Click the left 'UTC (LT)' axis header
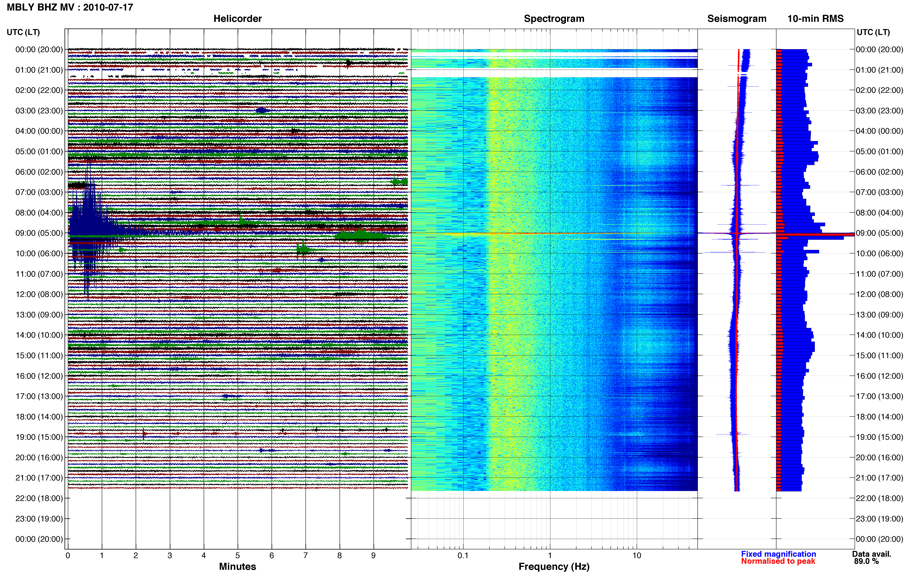This screenshot has width=924, height=578. click(x=23, y=32)
